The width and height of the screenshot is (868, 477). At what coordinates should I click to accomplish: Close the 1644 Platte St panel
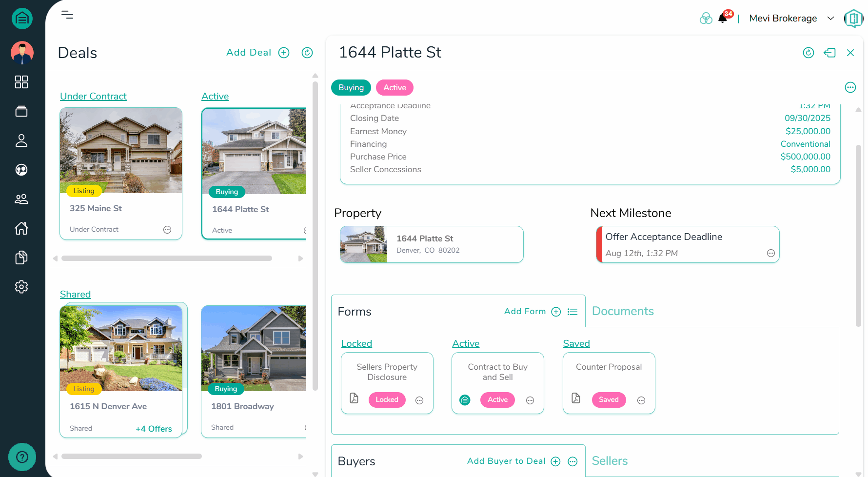pos(850,53)
